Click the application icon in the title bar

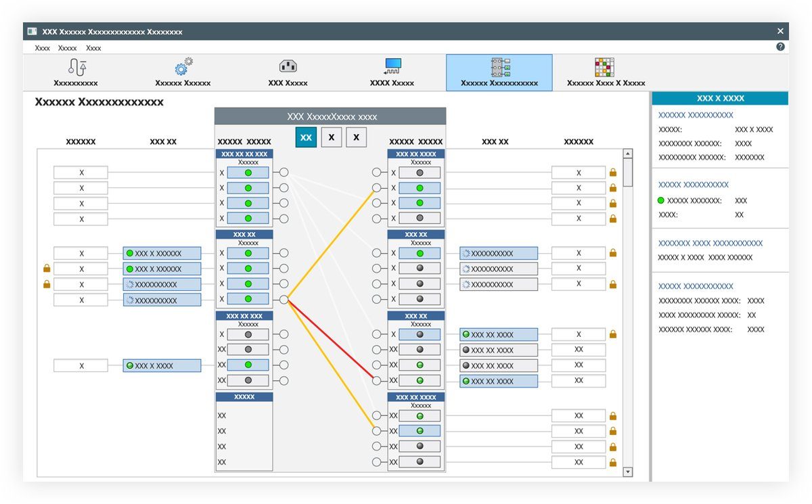[x=31, y=30]
